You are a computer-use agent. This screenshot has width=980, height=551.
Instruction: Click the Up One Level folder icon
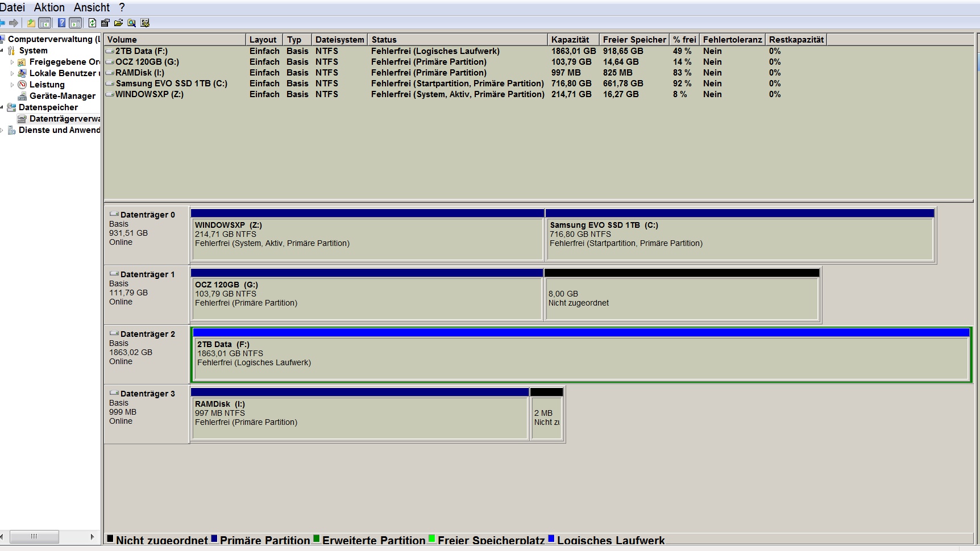click(x=31, y=23)
